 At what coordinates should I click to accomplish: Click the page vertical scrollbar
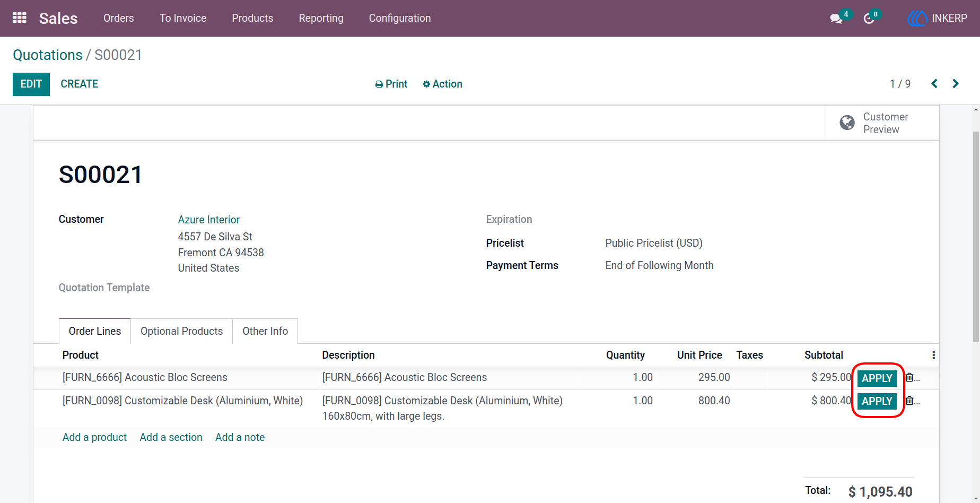(x=976, y=236)
